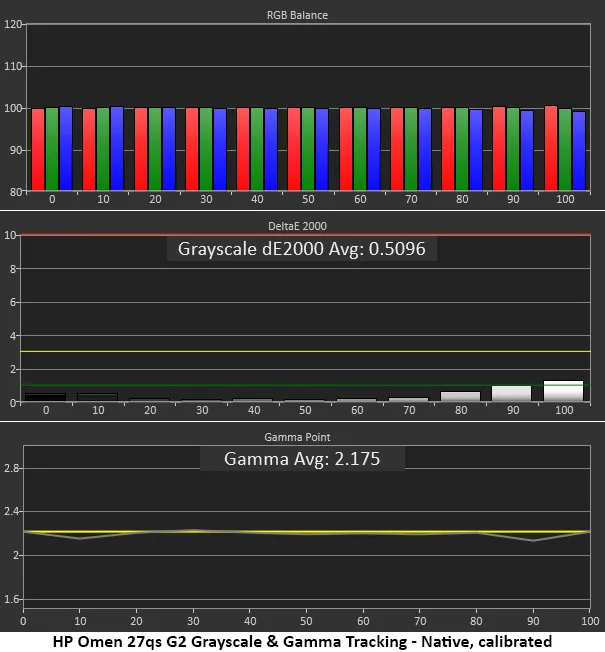Click the black DeltaE bar at level 0
Viewport: 605px width, 652px height.
click(45, 397)
